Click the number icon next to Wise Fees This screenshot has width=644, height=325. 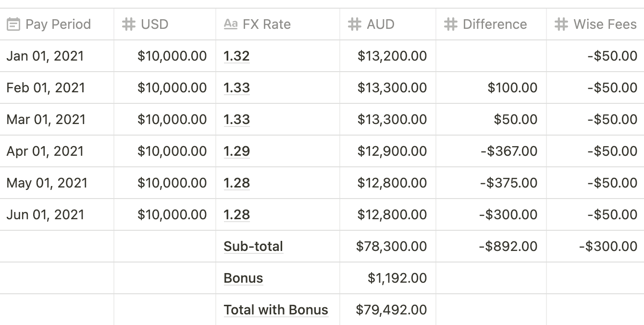(x=561, y=25)
